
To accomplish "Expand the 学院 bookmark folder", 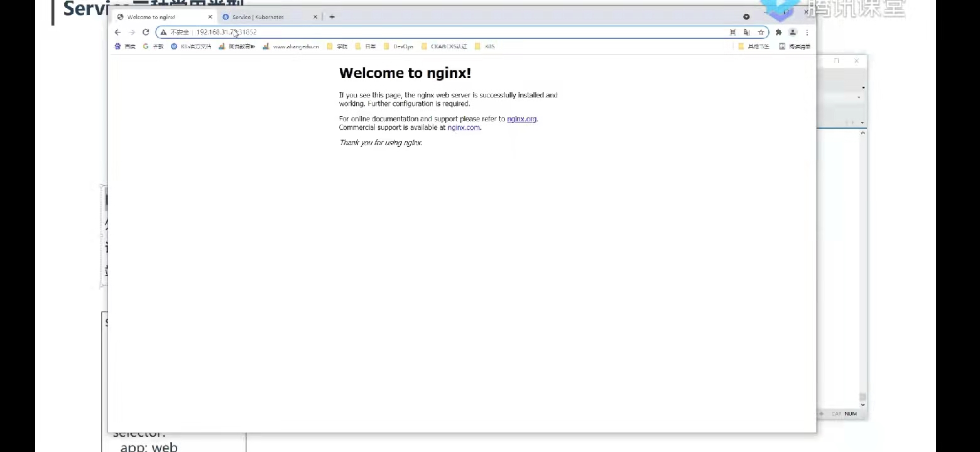I will tap(337, 46).
